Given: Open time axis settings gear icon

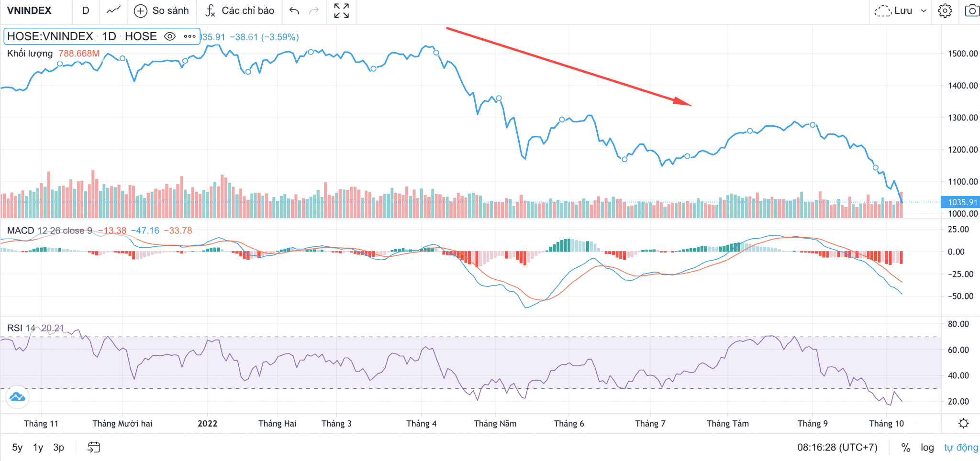Looking at the screenshot, I should [963, 423].
